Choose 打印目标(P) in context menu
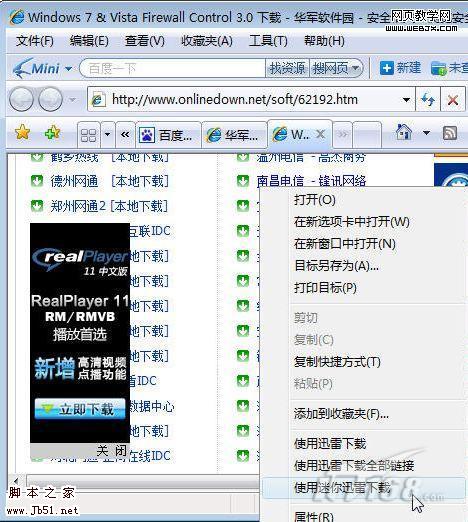Image resolution: width=468 pixels, height=522 pixels. click(325, 288)
